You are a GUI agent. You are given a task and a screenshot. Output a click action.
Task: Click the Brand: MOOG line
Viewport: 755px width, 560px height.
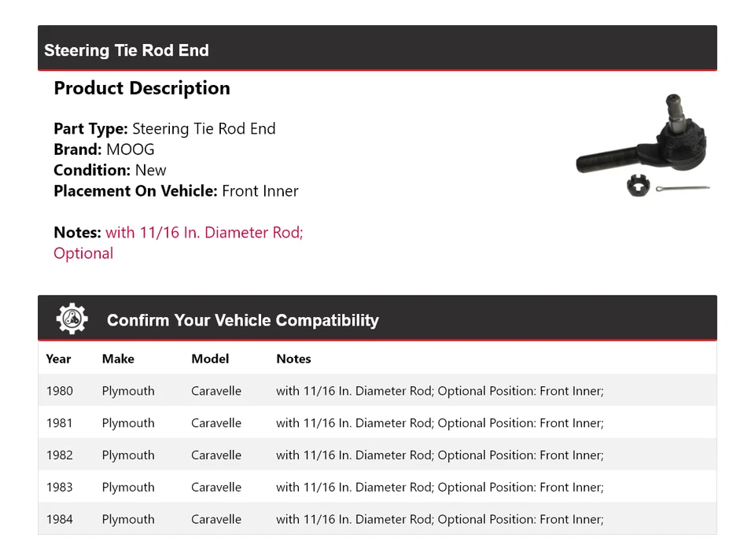point(104,149)
